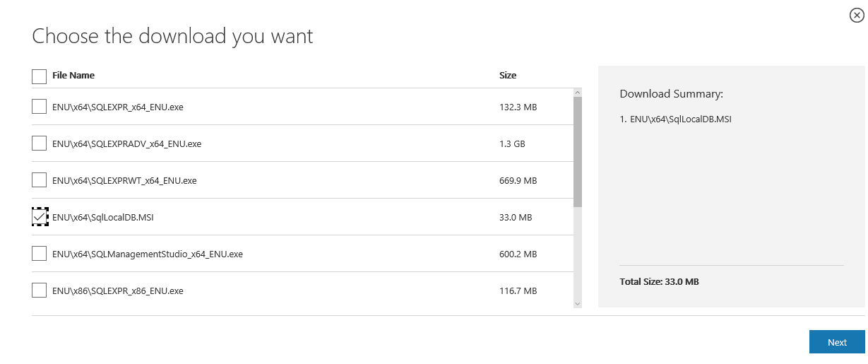Screen dimensions: 868x364
Task: Uncheck the SqlLocalDB.MSI checkbox
Action: tap(40, 217)
